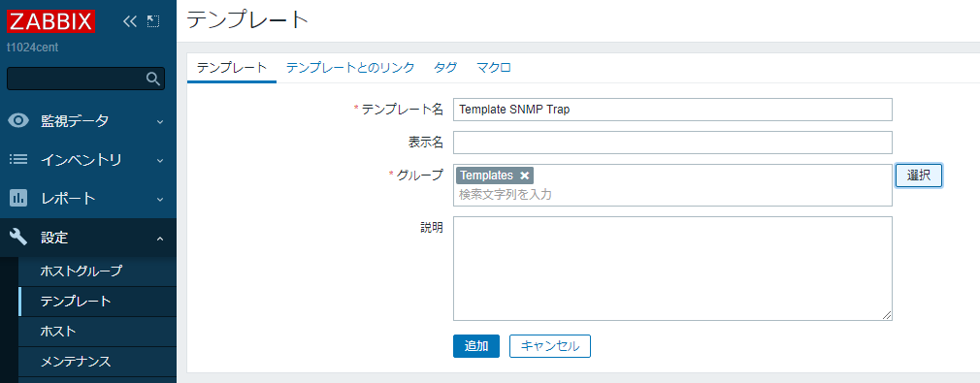Click the search magnifier icon

152,79
